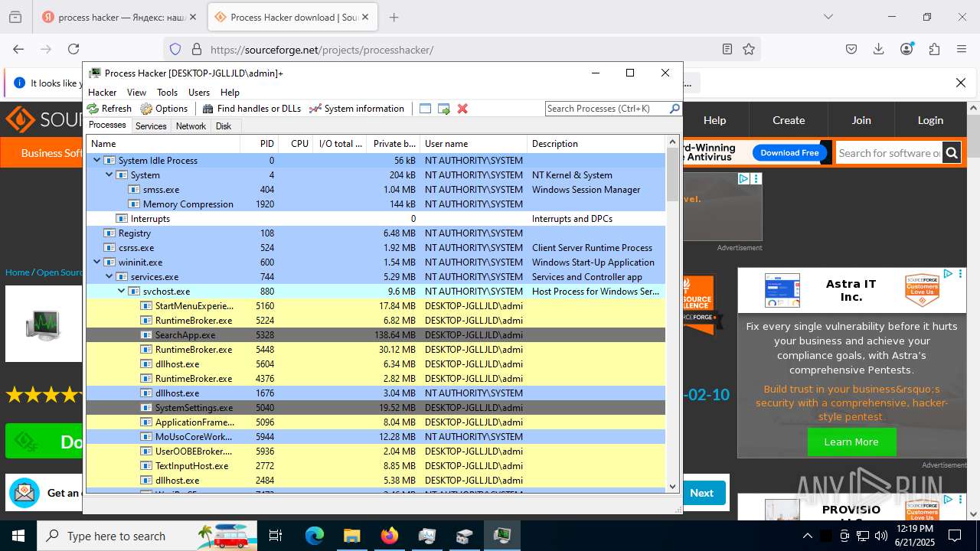Focus the Search Processes input field
Image resolution: width=980 pixels, height=551 pixels.
[607, 109]
